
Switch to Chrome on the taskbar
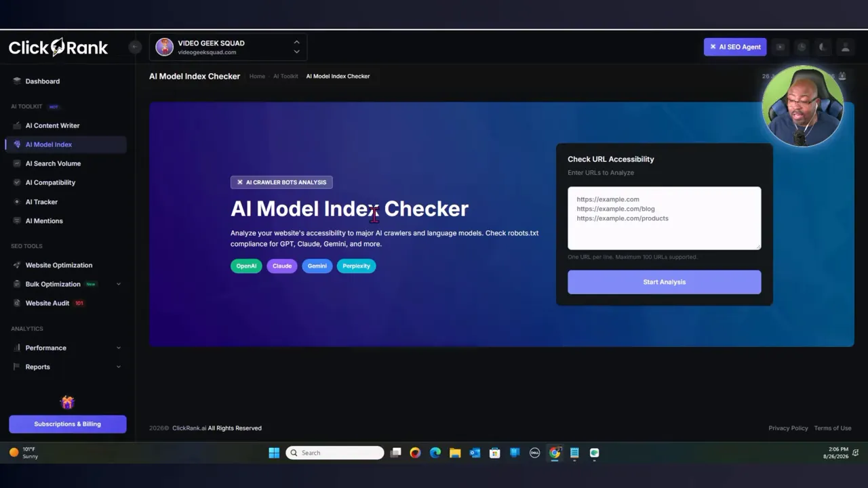(555, 453)
